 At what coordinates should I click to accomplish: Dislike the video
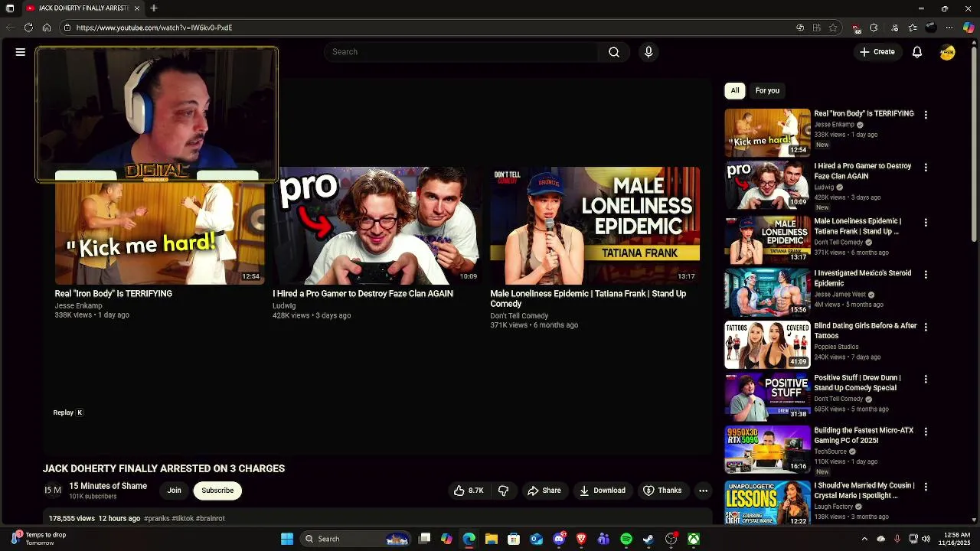point(503,491)
